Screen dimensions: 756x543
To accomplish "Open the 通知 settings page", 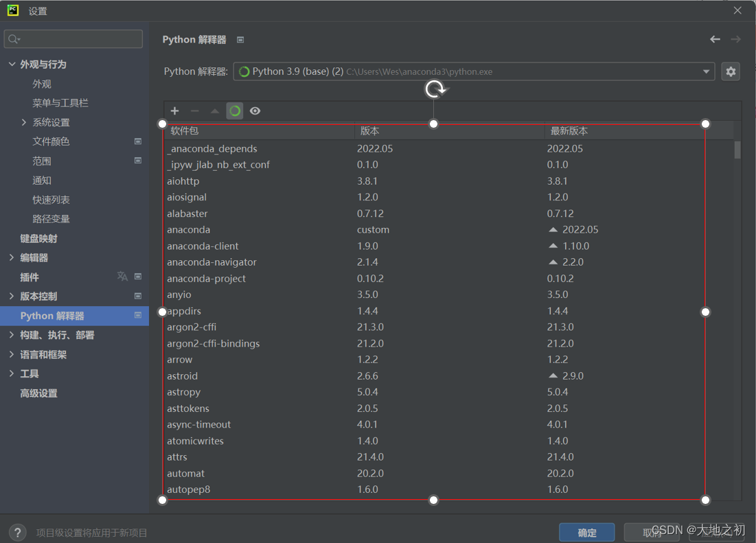I will [42, 180].
